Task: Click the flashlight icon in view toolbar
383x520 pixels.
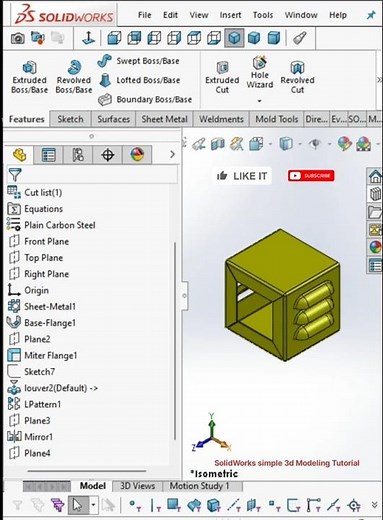Action: [x=299, y=38]
